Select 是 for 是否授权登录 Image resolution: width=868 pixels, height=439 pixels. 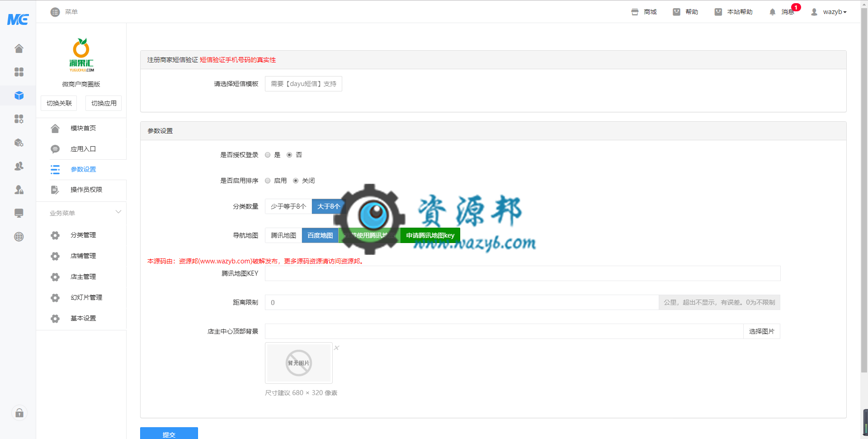pyautogui.click(x=268, y=155)
